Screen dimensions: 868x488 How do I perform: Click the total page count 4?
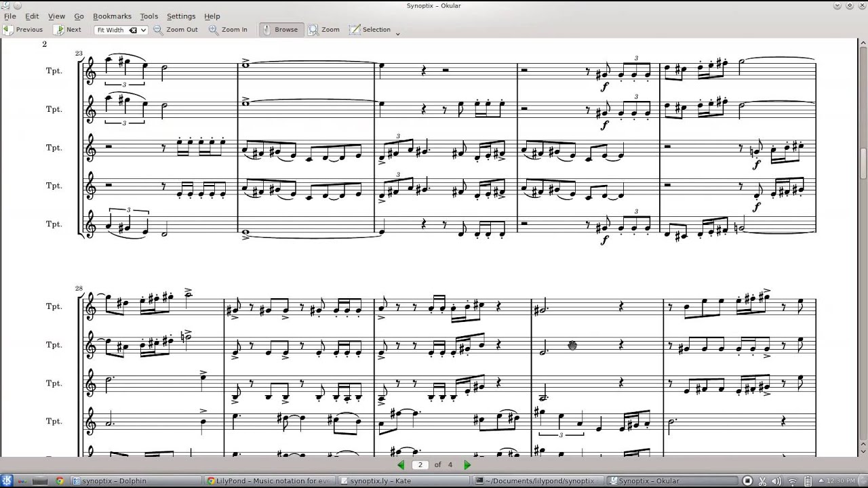click(450, 465)
